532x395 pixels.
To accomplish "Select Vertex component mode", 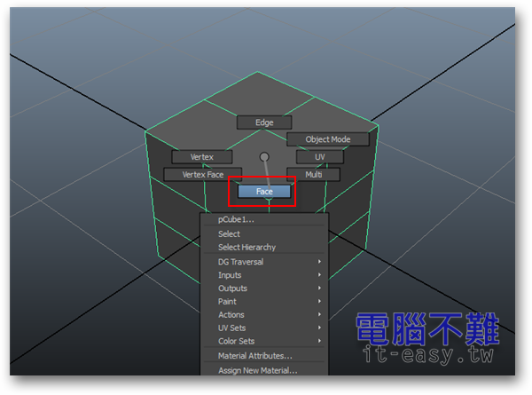I will (202, 157).
